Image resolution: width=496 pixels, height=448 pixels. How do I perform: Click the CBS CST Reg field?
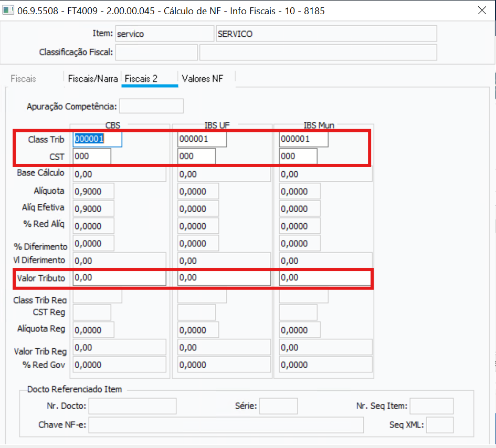click(92, 312)
